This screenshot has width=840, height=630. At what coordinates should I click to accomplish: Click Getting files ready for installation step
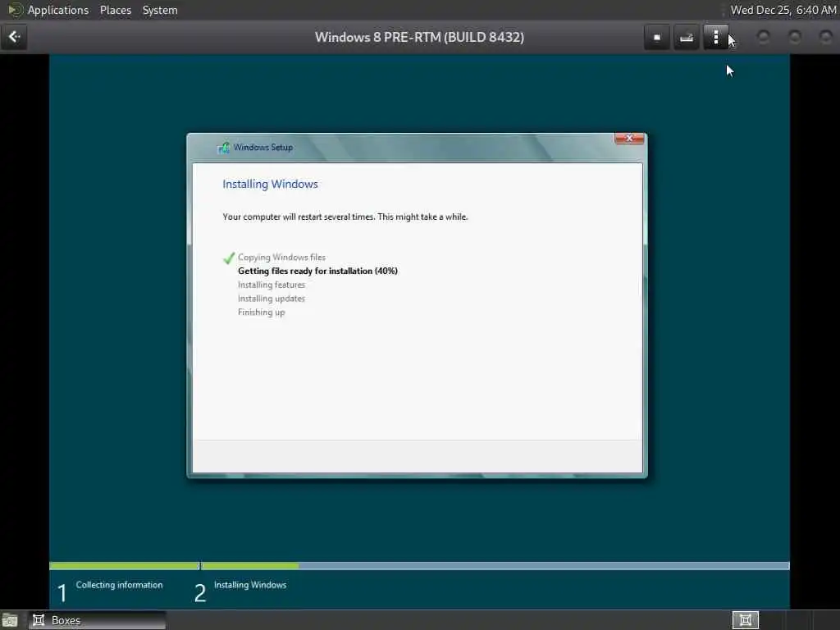tap(317, 271)
